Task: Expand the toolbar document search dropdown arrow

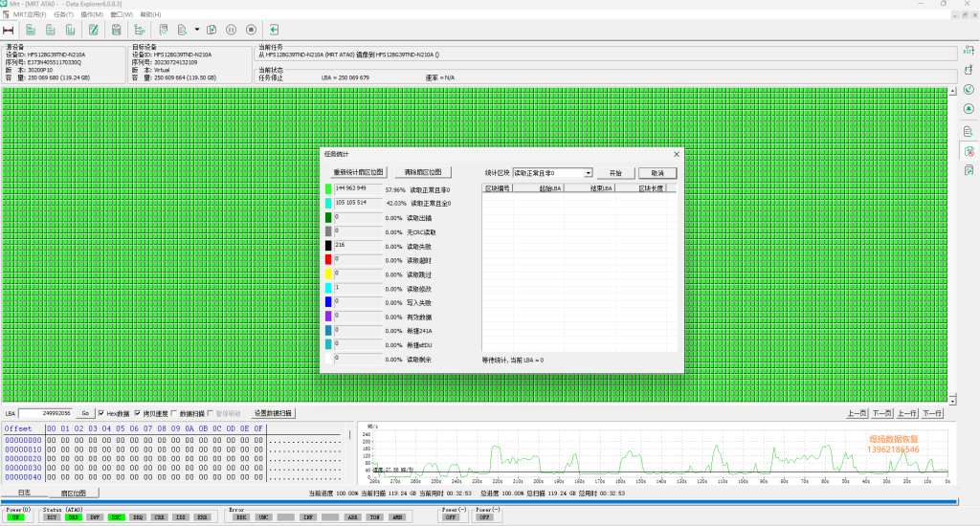Action: pyautogui.click(x=197, y=30)
